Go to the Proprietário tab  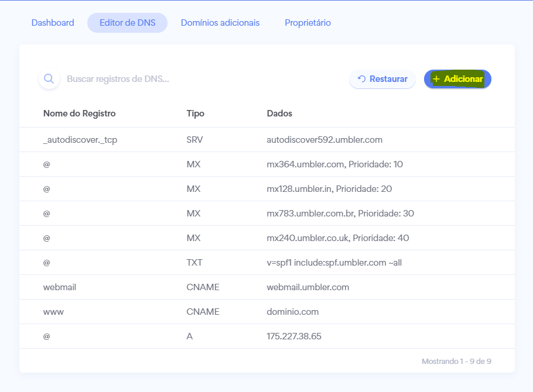coord(307,23)
